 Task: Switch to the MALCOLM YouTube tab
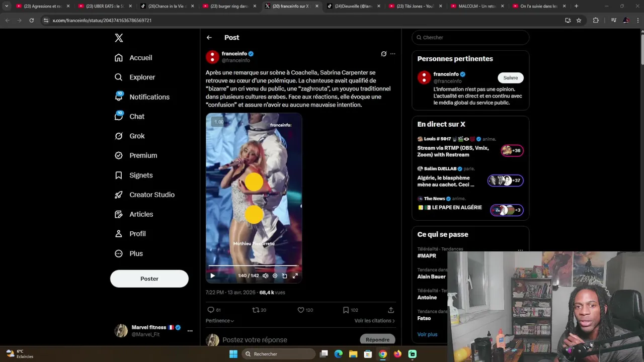(477, 6)
